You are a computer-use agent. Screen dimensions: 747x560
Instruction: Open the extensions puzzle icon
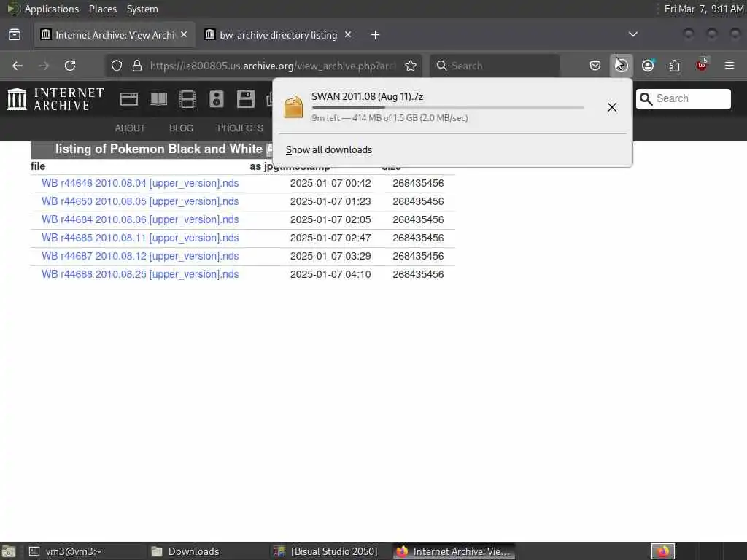[674, 66]
